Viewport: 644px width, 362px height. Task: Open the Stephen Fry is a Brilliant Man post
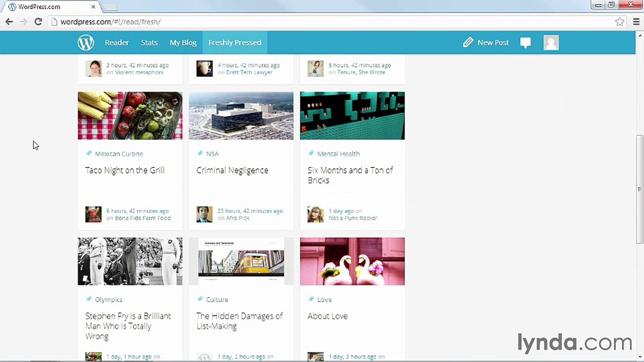[x=128, y=326]
